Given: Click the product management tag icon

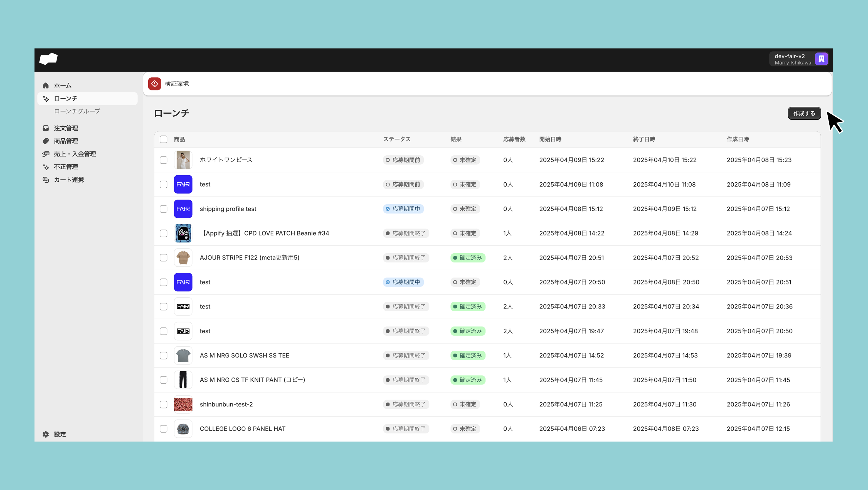Looking at the screenshot, I should [46, 141].
